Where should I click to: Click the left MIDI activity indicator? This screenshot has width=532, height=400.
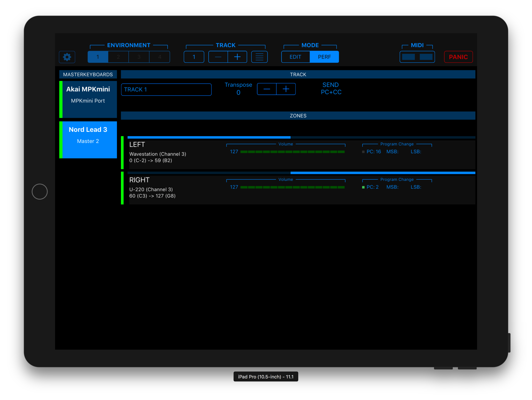(408, 57)
